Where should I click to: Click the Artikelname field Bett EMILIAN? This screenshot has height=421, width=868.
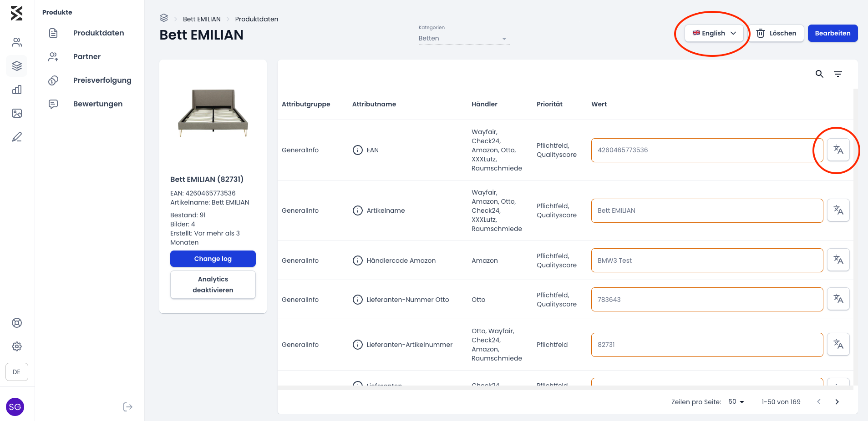(707, 210)
